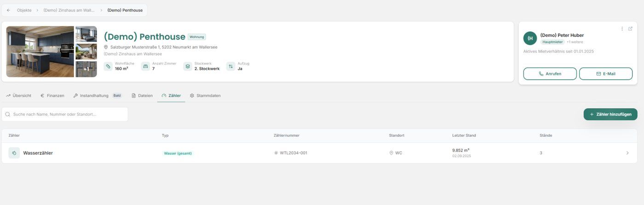This screenshot has width=644, height=205.
Task: Click the Letzter Stand column header
Action: (464, 135)
